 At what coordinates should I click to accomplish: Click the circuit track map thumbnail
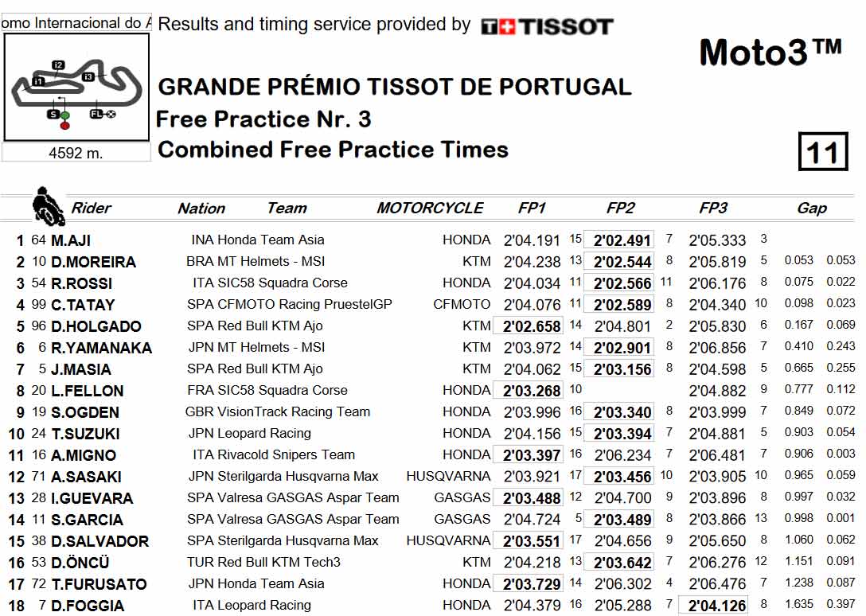click(76, 87)
